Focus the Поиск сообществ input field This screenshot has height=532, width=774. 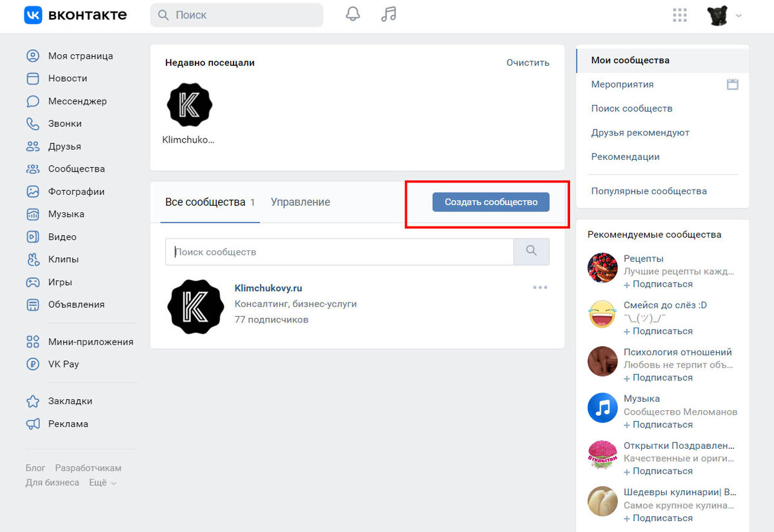point(339,251)
